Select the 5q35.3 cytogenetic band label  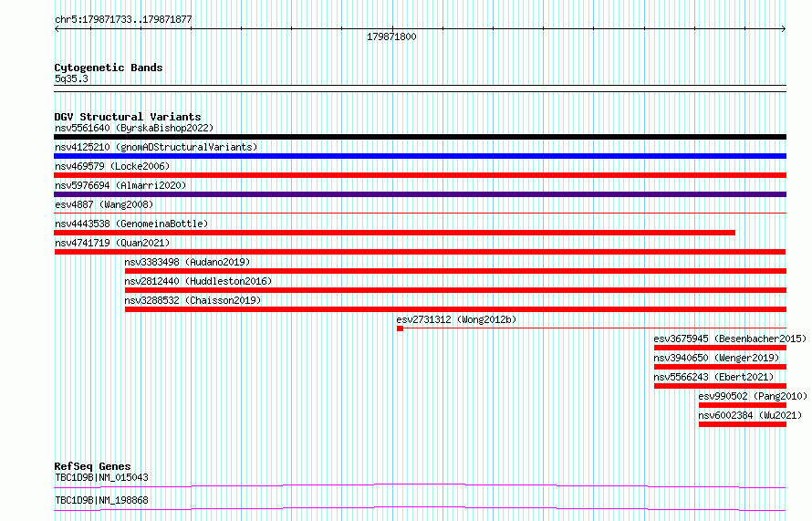click(71, 78)
